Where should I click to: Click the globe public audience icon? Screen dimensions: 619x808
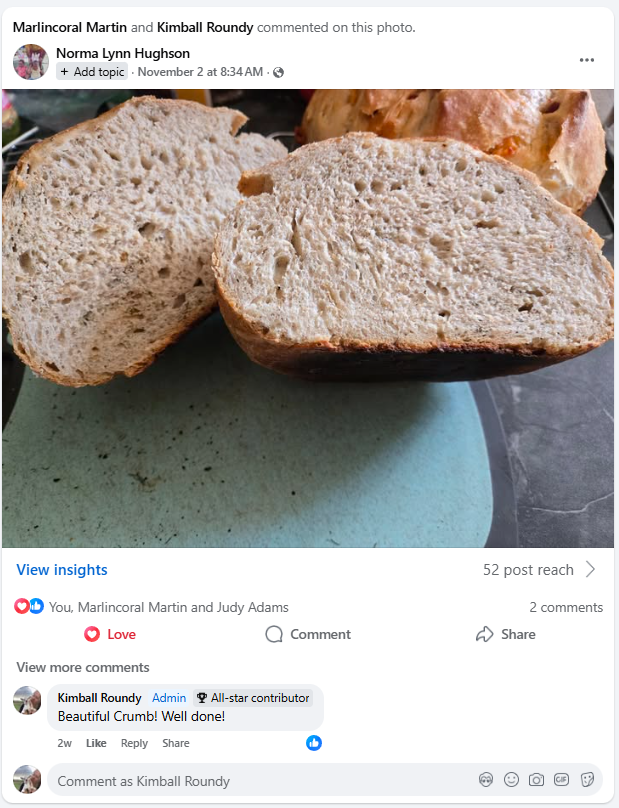[278, 73]
